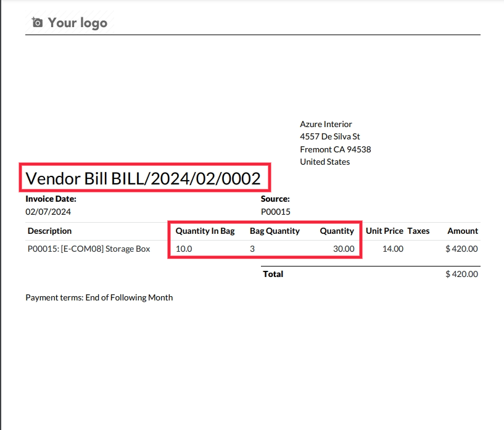Click 'Payment terms: End of Following Month' text
Viewport: 504px width, 430px height.
pyautogui.click(x=99, y=297)
